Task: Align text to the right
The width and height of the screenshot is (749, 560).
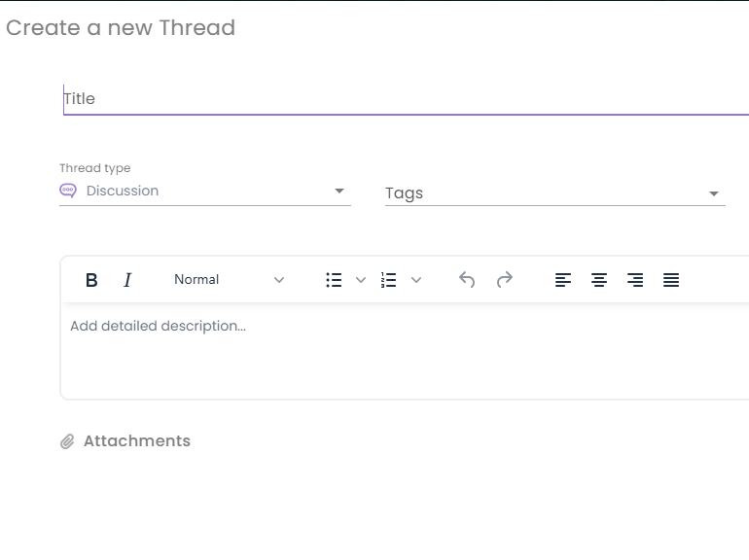Action: (x=635, y=280)
